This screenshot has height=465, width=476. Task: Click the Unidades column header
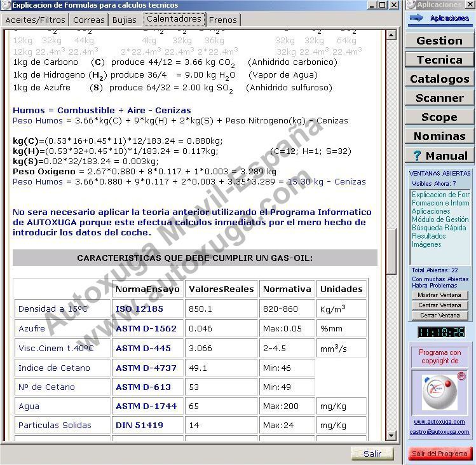tap(341, 289)
